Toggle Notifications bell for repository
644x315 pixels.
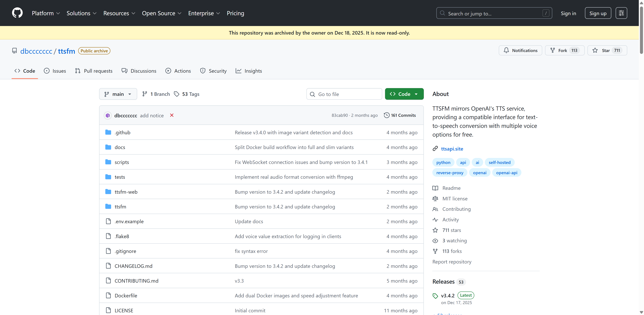coord(520,51)
